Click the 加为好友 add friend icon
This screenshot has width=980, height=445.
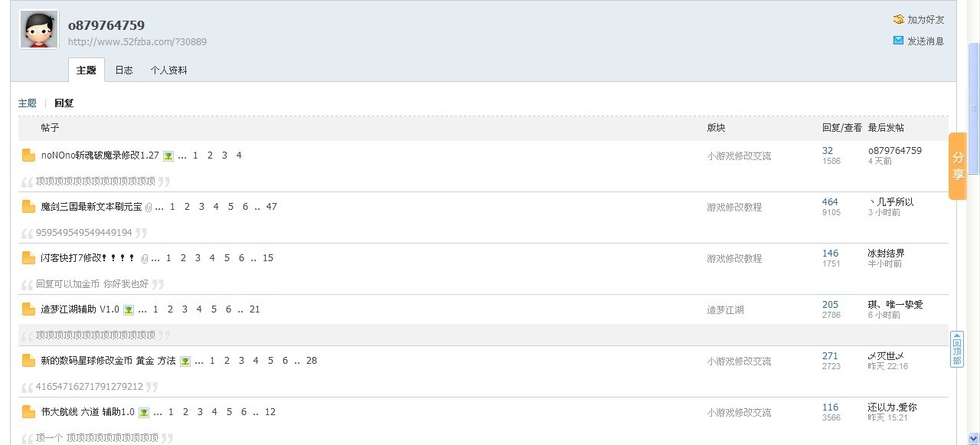[898, 20]
